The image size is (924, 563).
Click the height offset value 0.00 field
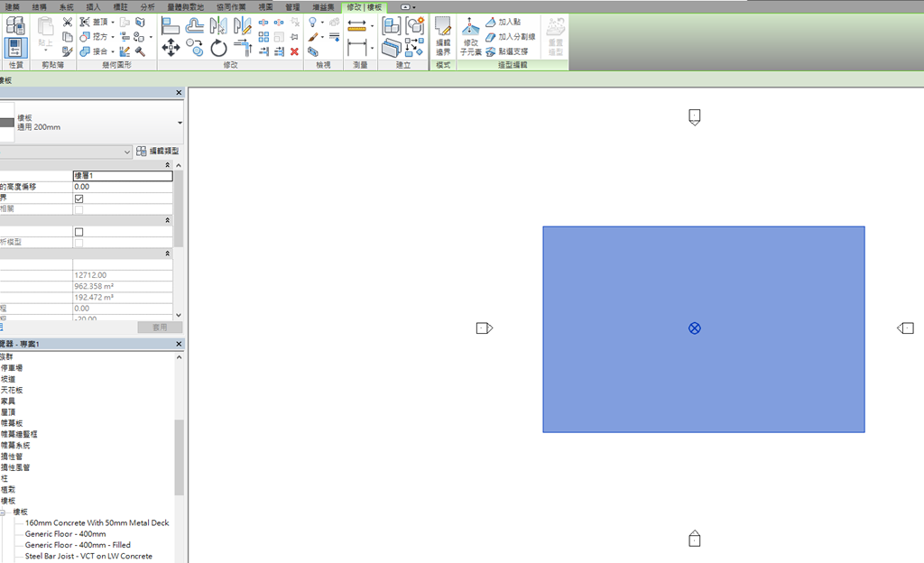pos(123,187)
